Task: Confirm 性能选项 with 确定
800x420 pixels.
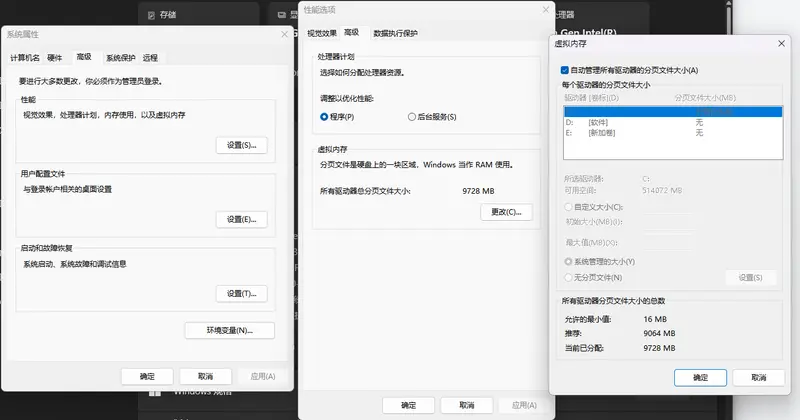Action: (x=408, y=405)
